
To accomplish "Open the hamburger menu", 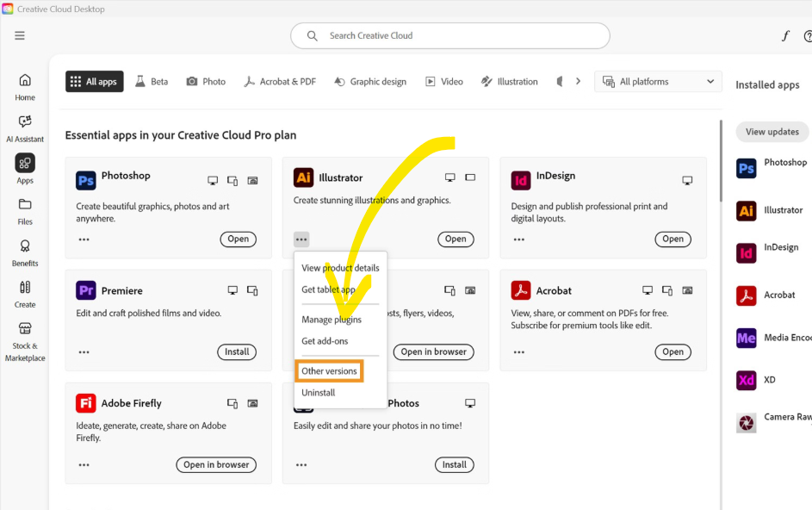I will (x=20, y=35).
